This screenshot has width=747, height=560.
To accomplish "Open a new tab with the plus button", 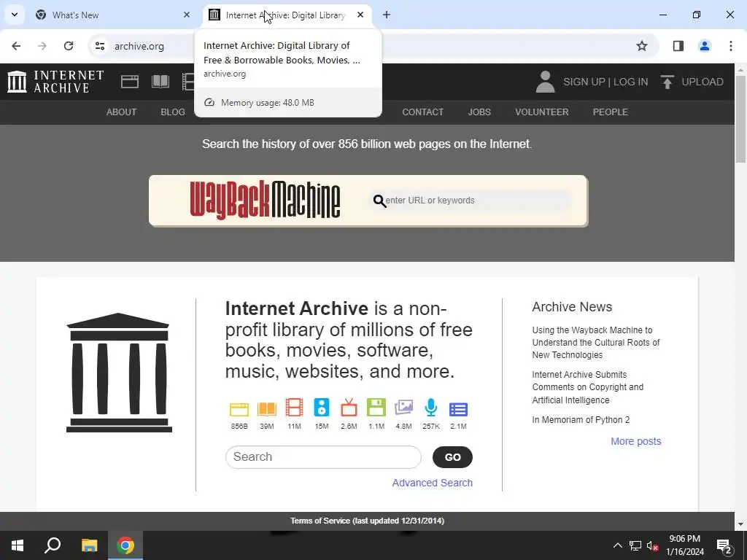I will coord(387,15).
